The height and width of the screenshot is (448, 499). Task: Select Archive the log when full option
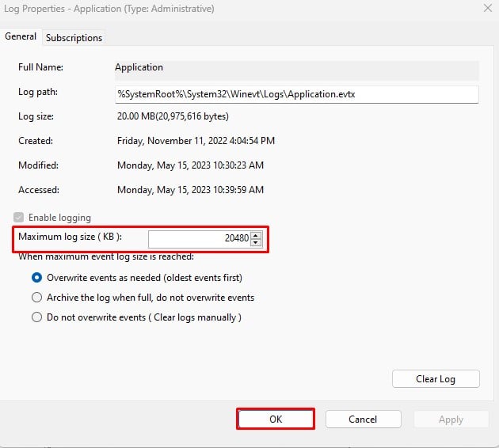click(x=36, y=298)
